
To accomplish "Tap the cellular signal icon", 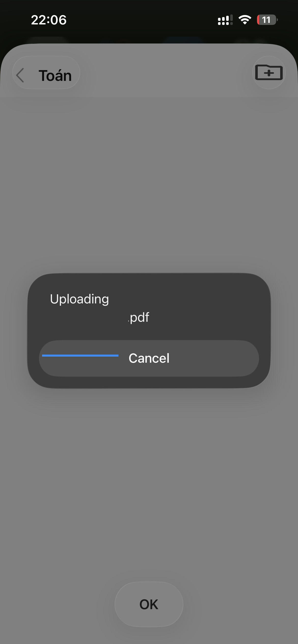I will click(225, 20).
